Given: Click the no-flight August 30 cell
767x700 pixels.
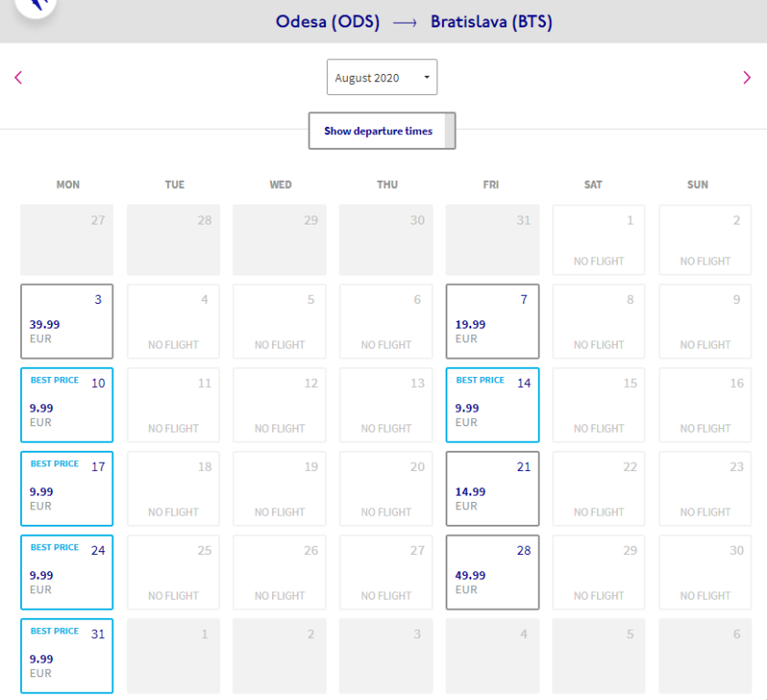Looking at the screenshot, I should 705,572.
